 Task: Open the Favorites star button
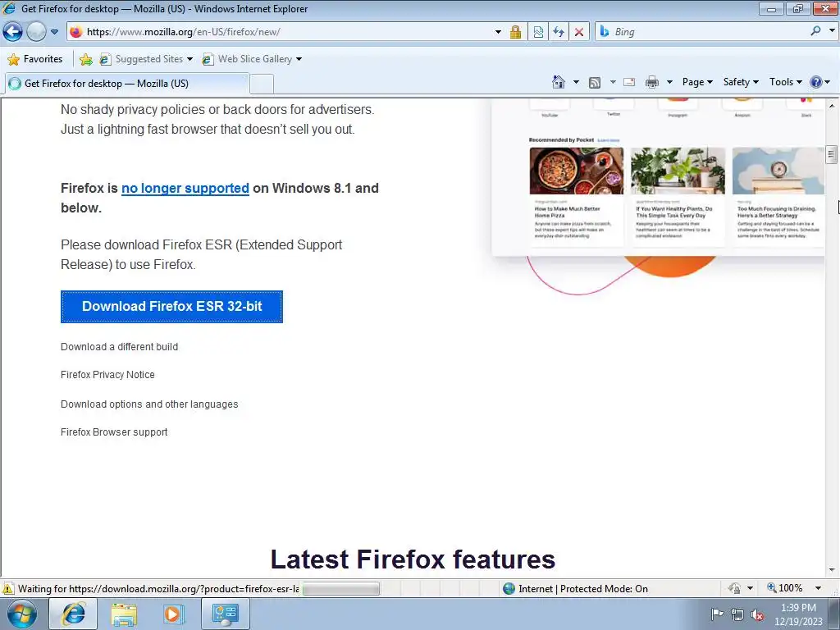[35, 59]
